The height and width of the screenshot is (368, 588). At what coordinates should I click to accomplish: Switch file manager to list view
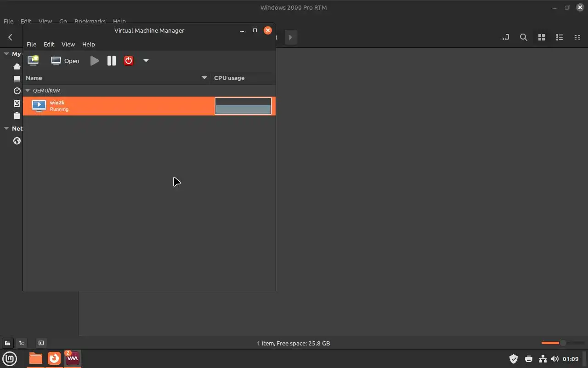(560, 37)
